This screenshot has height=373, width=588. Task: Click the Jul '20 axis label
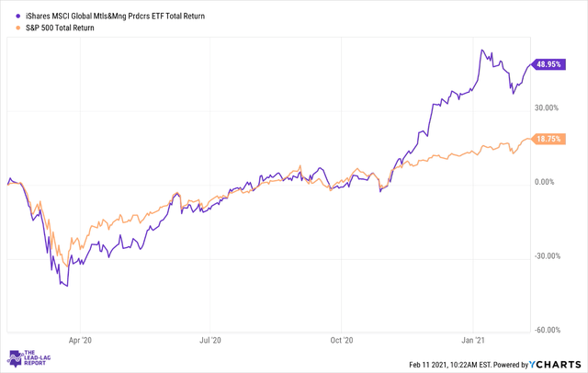click(x=210, y=341)
